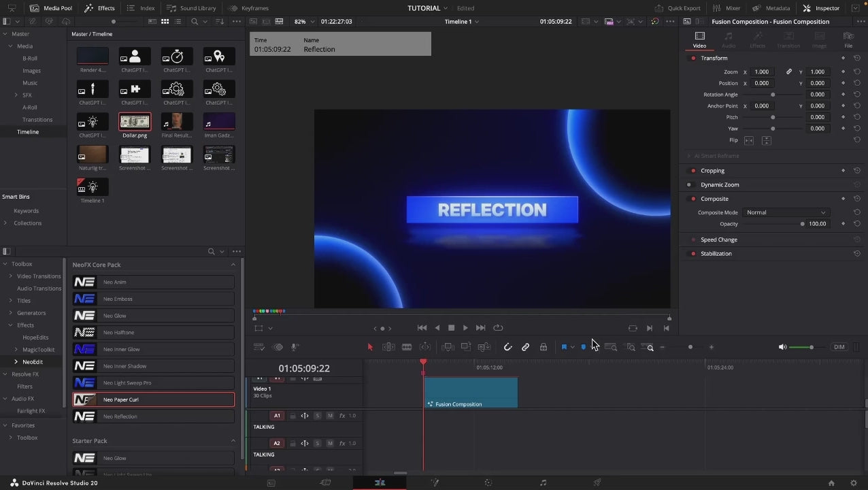Click the position lock padlock icon
The image size is (868, 490).
(x=543, y=347)
